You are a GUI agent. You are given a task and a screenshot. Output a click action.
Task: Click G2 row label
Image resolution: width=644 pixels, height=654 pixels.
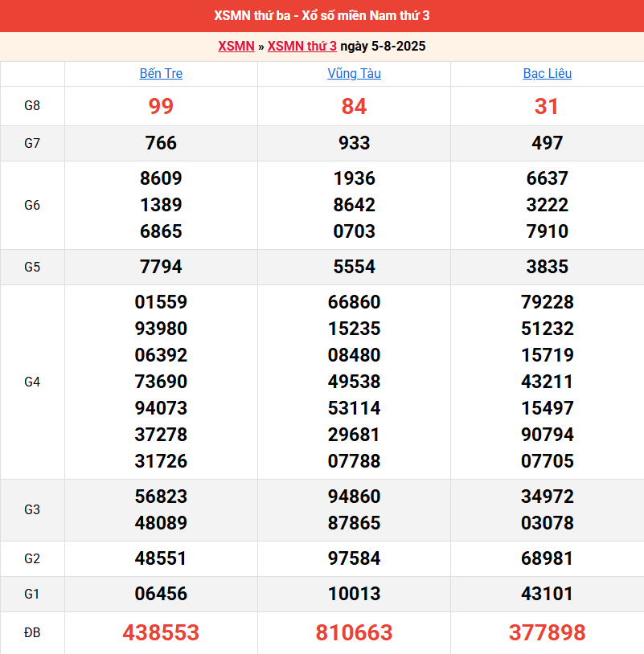point(32,558)
